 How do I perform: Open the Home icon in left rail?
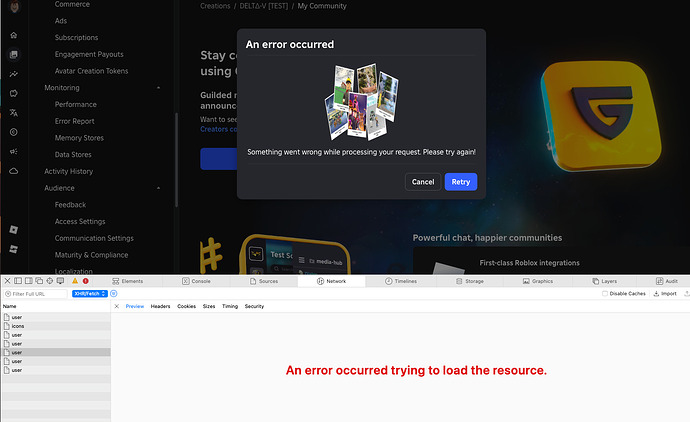coord(14,35)
